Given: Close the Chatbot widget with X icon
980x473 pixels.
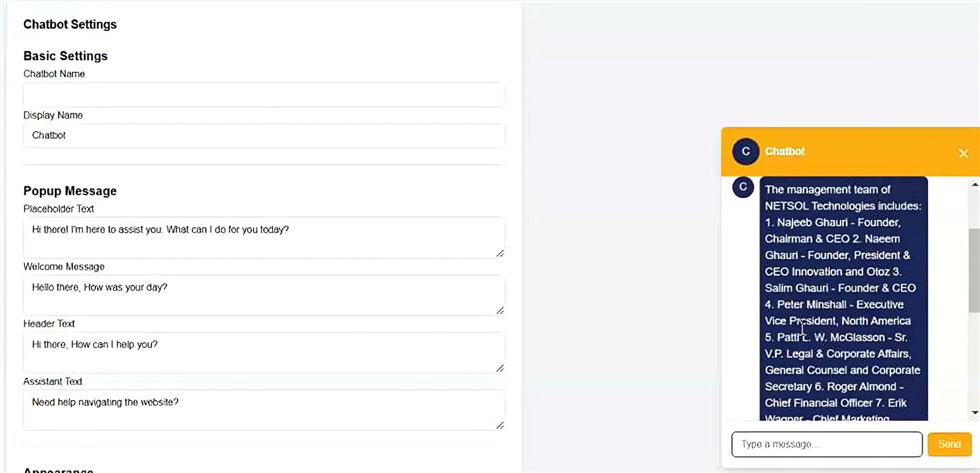Looking at the screenshot, I should pyautogui.click(x=963, y=153).
